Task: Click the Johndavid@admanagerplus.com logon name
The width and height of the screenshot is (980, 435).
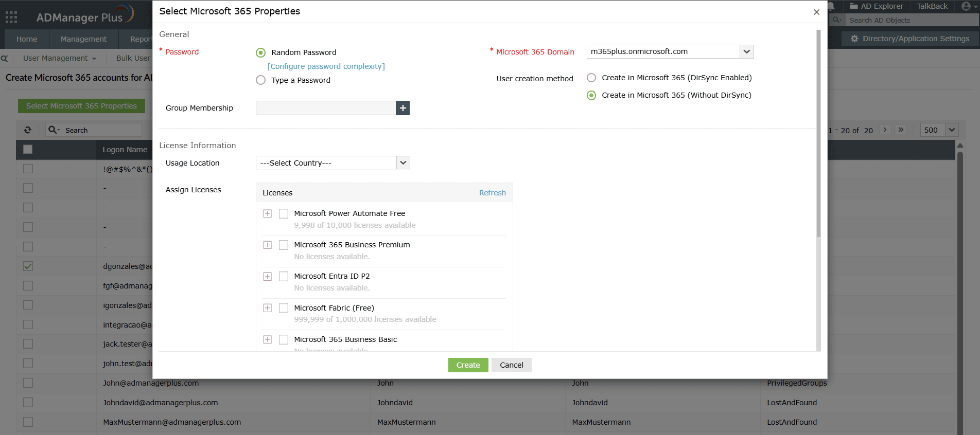Action: tap(160, 403)
